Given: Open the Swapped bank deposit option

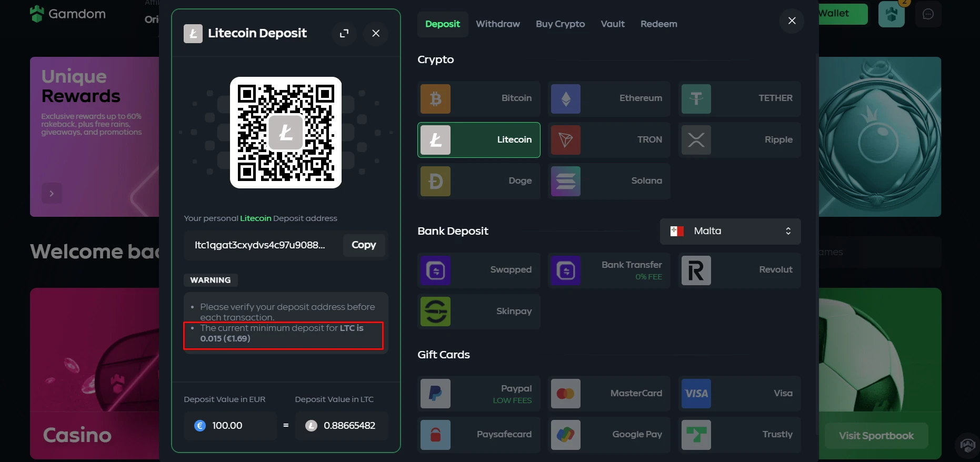Looking at the screenshot, I should 479,270.
